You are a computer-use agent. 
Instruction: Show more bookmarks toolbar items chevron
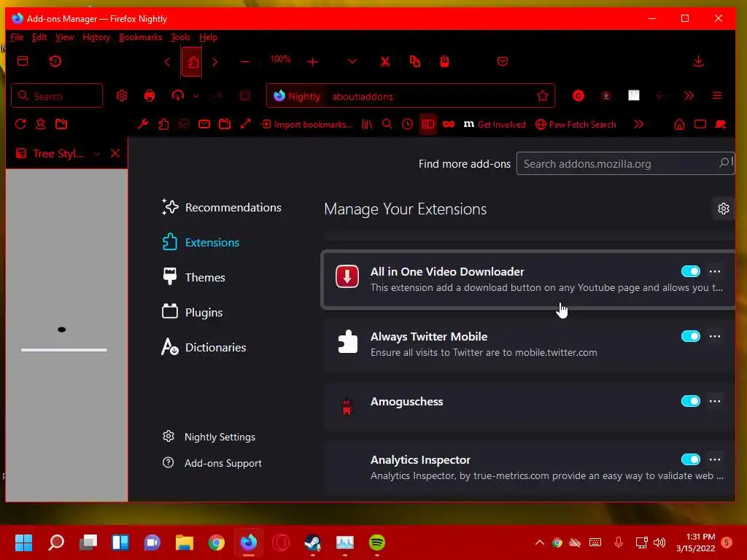pos(638,124)
